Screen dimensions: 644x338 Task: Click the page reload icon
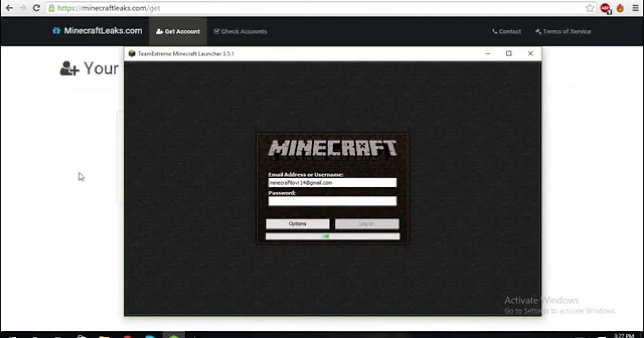(x=36, y=8)
